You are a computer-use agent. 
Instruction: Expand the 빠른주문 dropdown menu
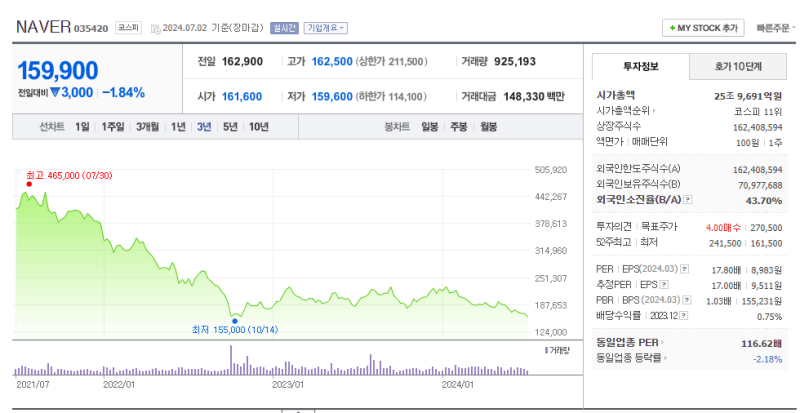click(778, 28)
